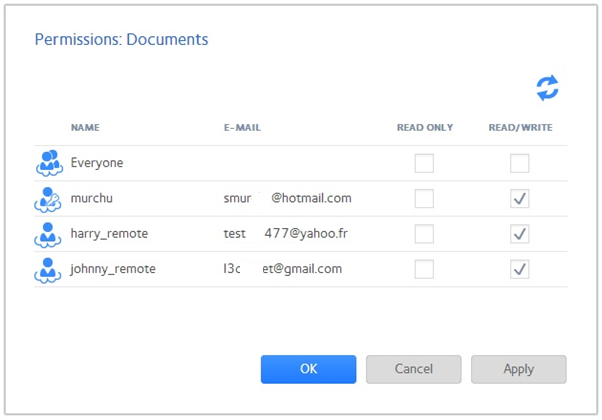Uncheck Read/Write for murchu
The image size is (602, 420).
(x=519, y=199)
